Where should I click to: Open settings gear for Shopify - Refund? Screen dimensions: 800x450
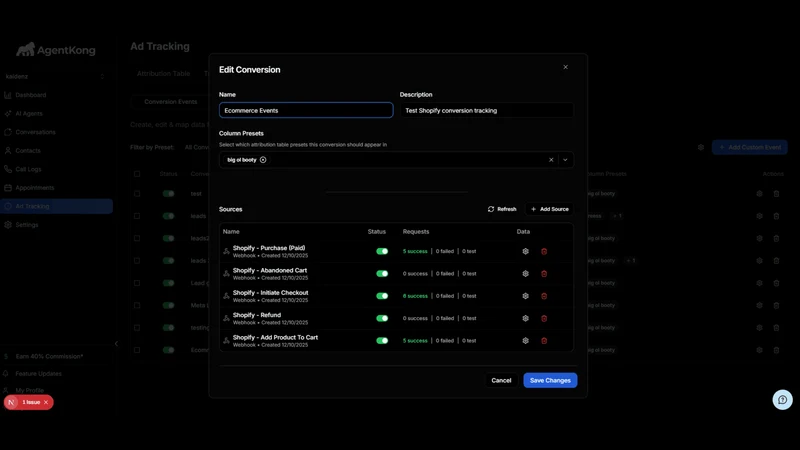click(x=526, y=318)
